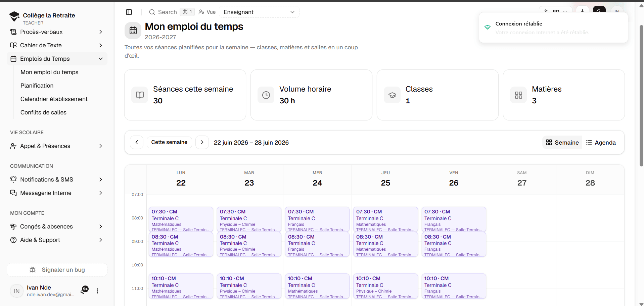Click the magnifier search icon
The width and height of the screenshot is (644, 306).
click(152, 12)
